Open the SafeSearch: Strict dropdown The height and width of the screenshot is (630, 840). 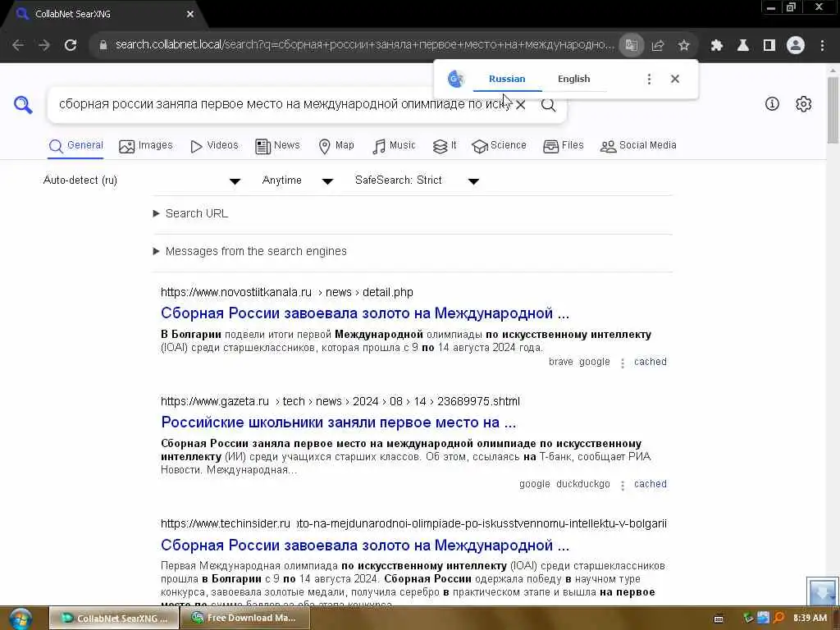click(417, 180)
